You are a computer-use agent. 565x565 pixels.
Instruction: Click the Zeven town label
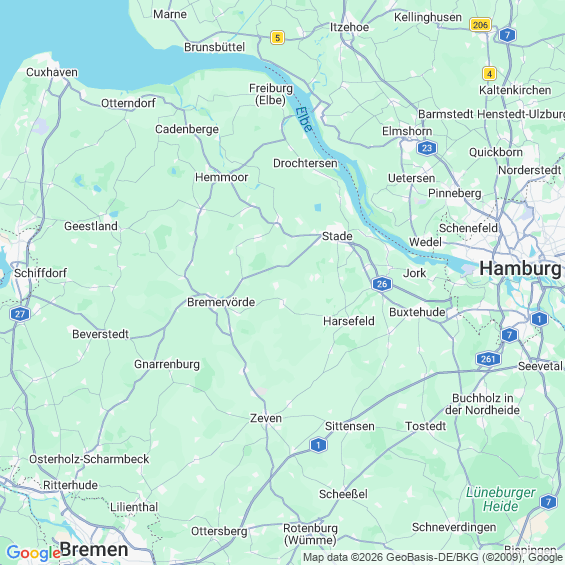click(266, 418)
